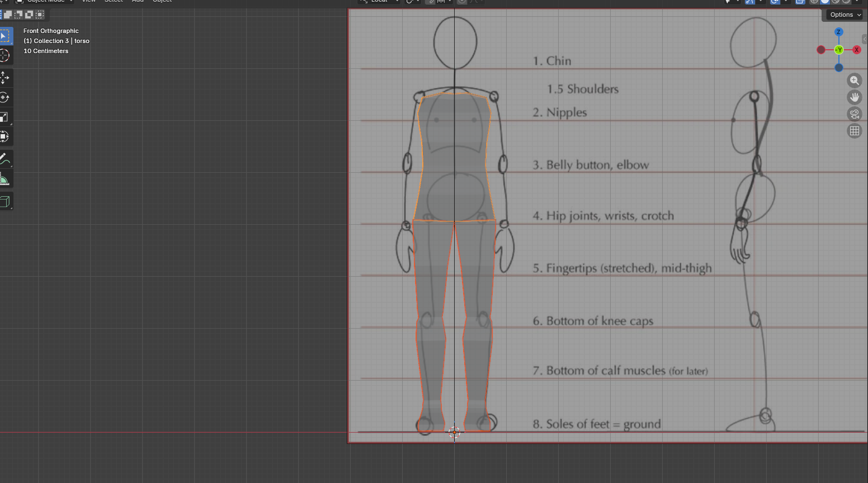Click the X axis gizmo handle
The height and width of the screenshot is (483, 868).
[x=856, y=50]
